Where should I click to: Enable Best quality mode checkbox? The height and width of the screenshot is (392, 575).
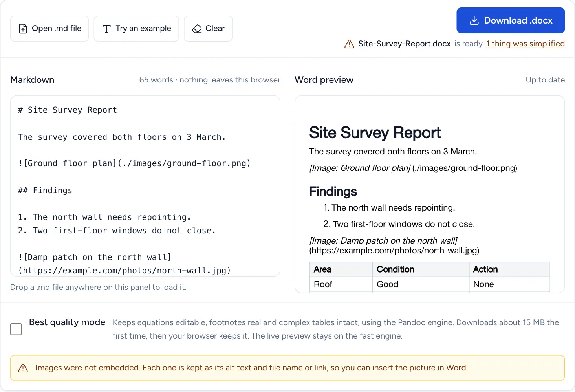click(x=16, y=329)
